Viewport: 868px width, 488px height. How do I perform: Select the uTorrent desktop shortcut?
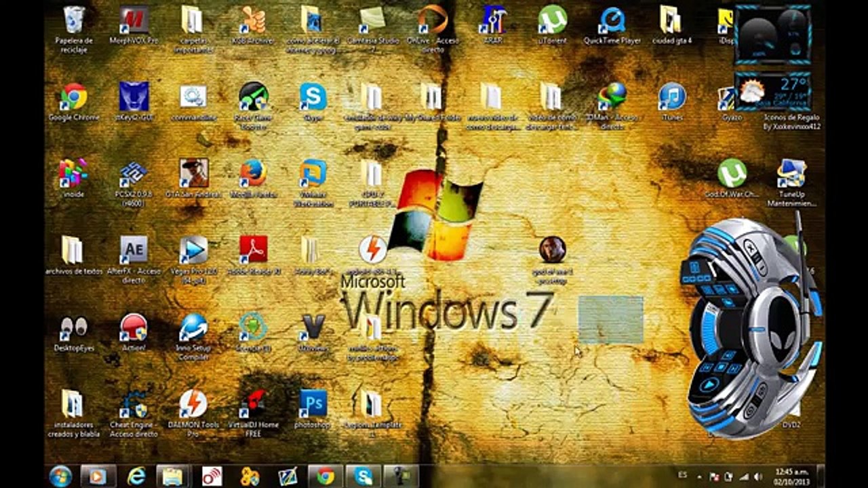pyautogui.click(x=552, y=20)
